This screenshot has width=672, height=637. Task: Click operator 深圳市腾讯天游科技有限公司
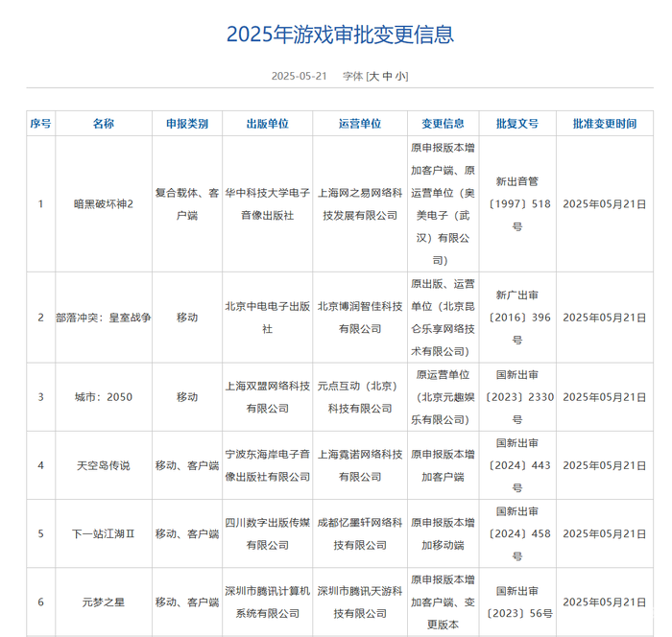tap(360, 602)
